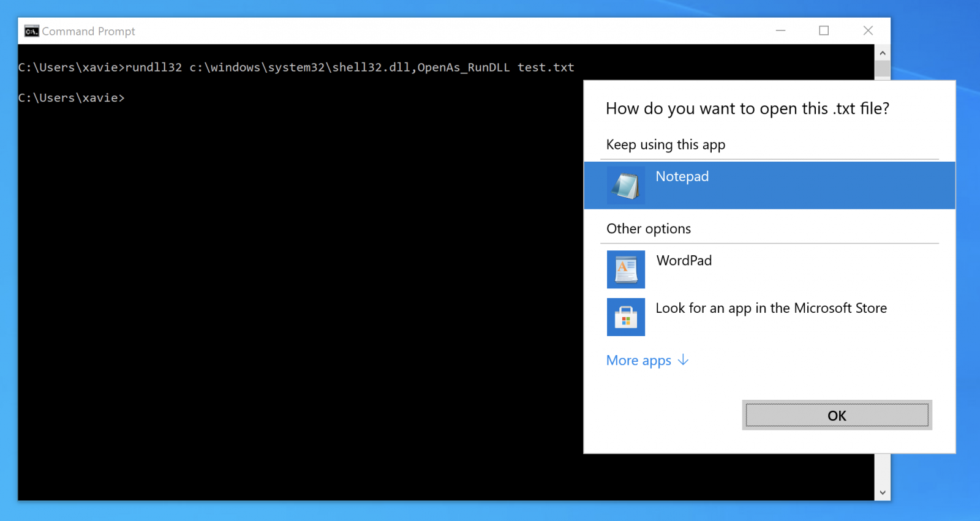
Task: Close the Command Prompt window
Action: tap(868, 31)
